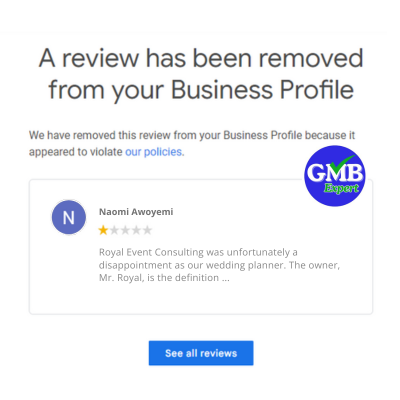Click the "We have removed this review" paragraph
The width and height of the screenshot is (400, 400).
point(192,144)
